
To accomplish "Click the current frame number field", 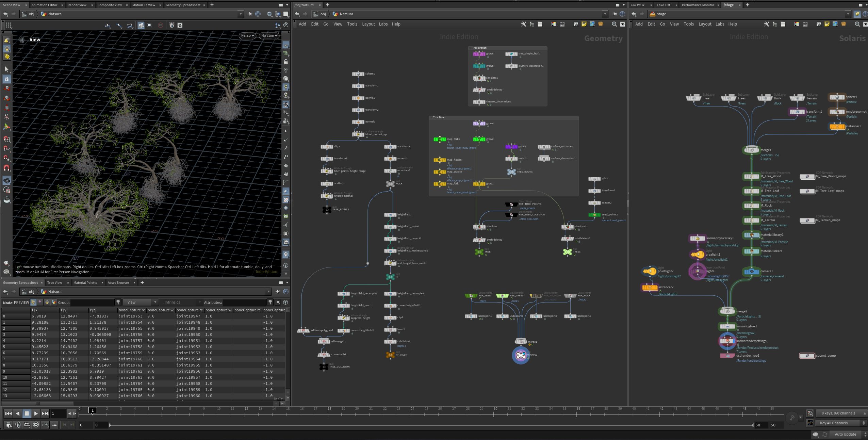I will point(58,413).
